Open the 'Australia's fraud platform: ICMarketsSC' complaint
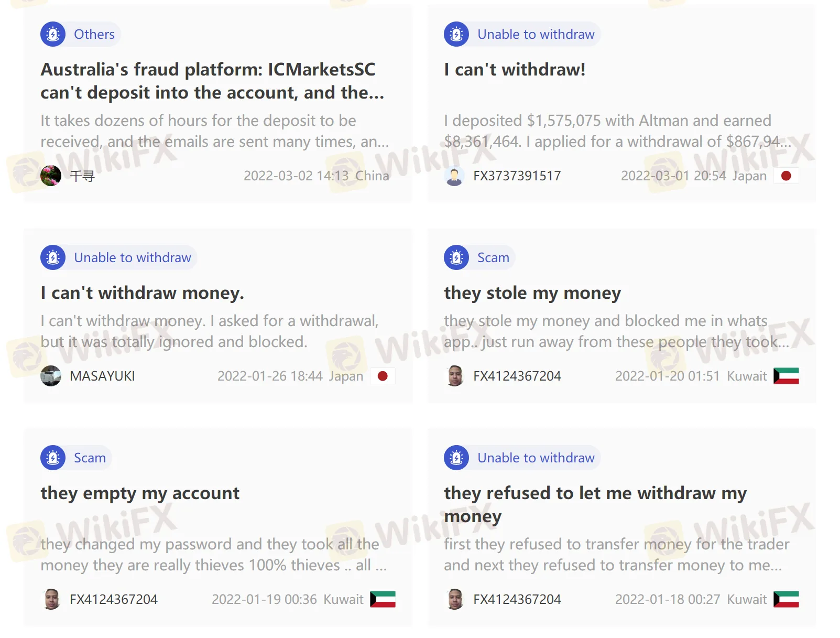This screenshot has height=638, width=840. coord(213,81)
